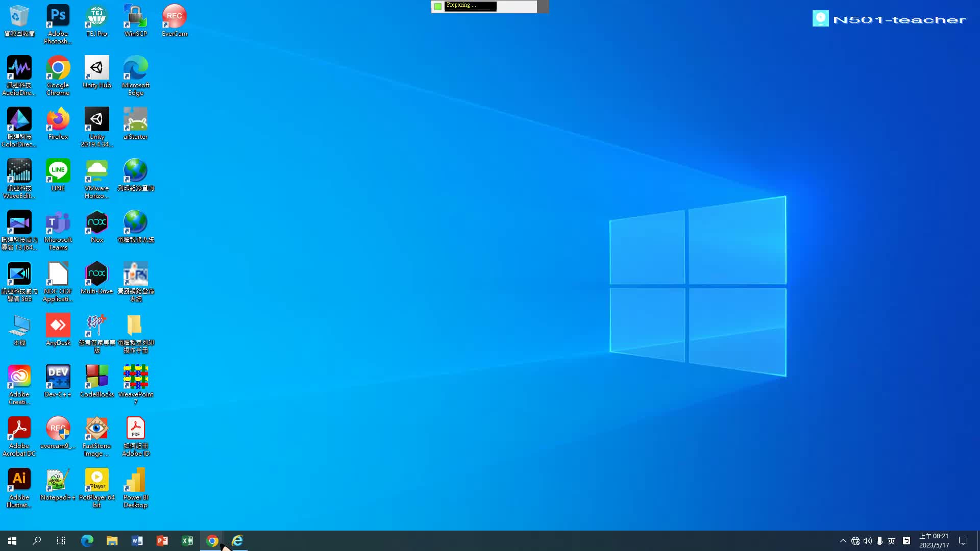Select the Nox desktop shortcut
Screen dimensions: 980x551
click(96, 227)
